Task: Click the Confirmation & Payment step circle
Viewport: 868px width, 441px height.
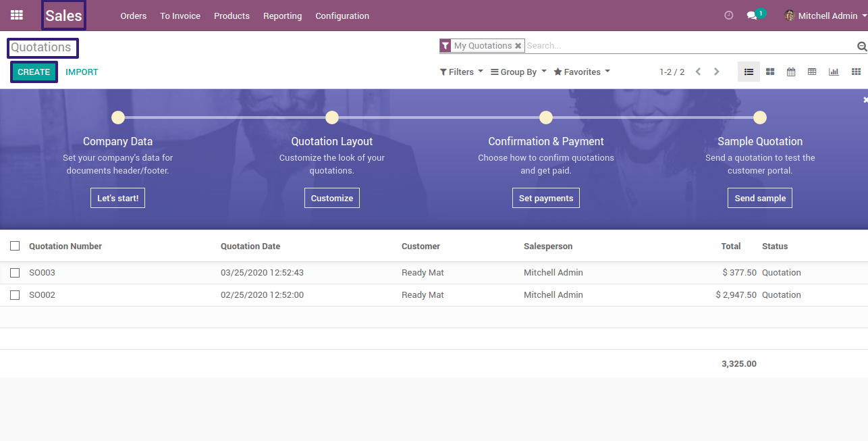Action: point(546,118)
